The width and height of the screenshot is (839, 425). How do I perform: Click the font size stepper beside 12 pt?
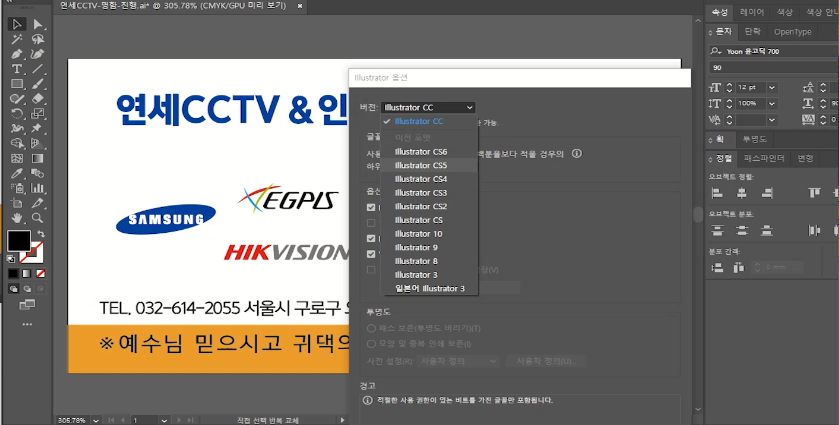729,87
